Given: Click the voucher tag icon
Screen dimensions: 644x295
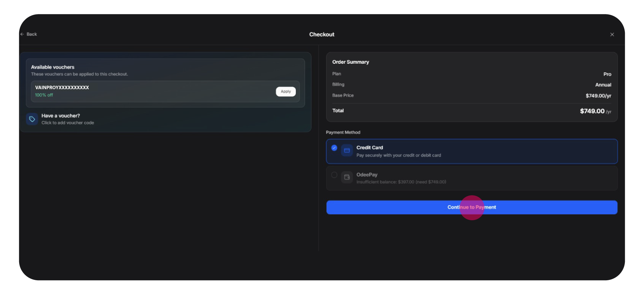Looking at the screenshot, I should pos(32,119).
